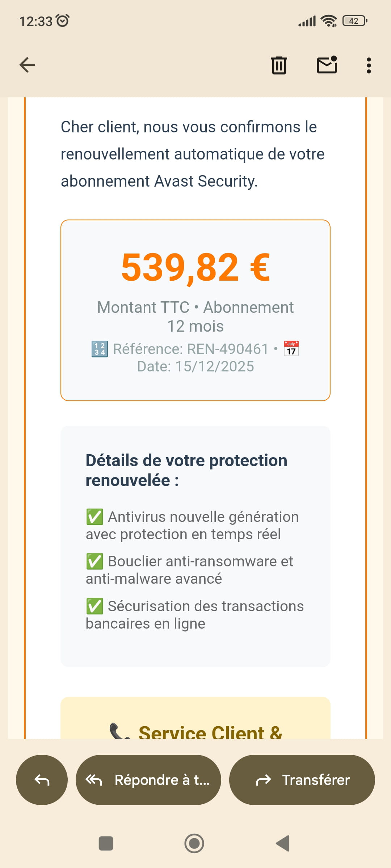Tap the calendar emoji beside Date
Viewport: 391px width, 868px height.
click(291, 349)
